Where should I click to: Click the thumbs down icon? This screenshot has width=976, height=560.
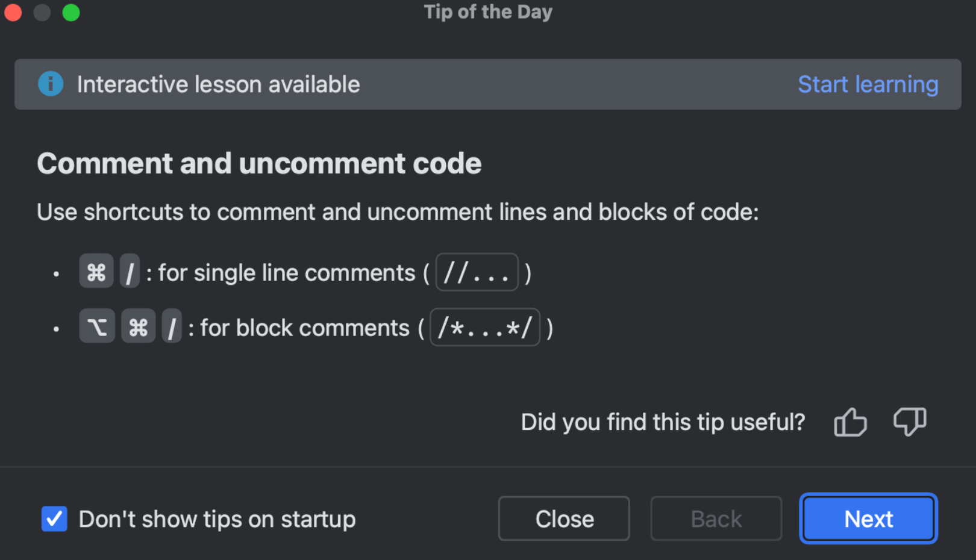(910, 422)
